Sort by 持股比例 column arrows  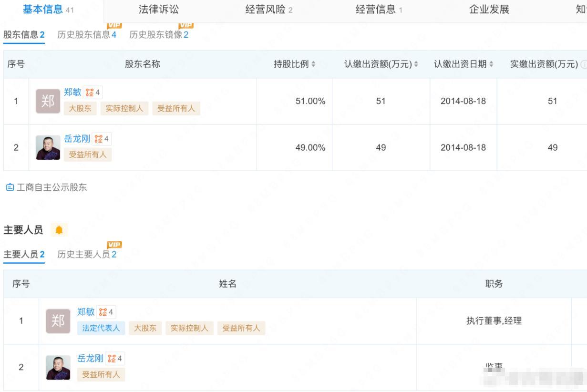313,64
